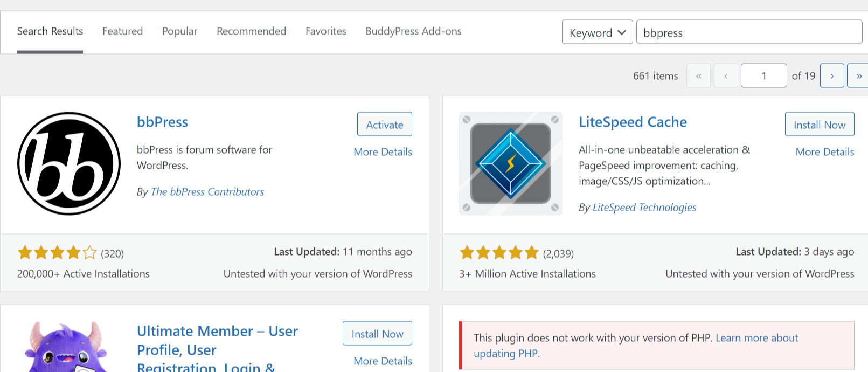Switch to the Popular tab
The width and height of the screenshot is (868, 372).
(180, 31)
